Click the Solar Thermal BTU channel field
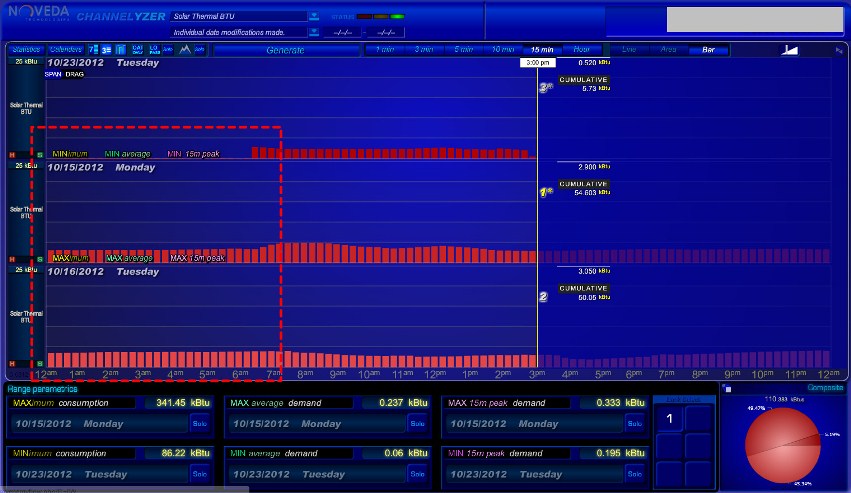Screen dimensions: 851x493 (x=239, y=16)
